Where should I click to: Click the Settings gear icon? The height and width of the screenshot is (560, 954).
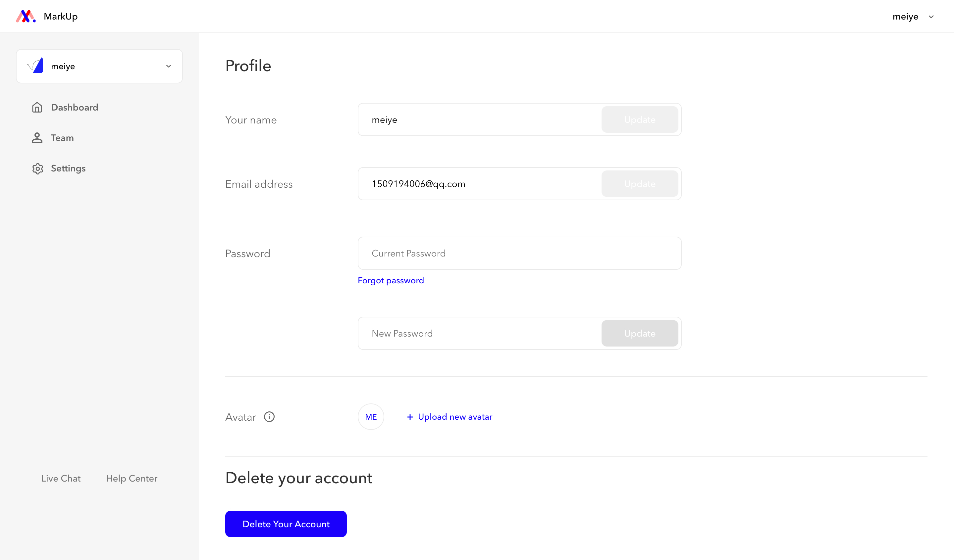click(37, 168)
